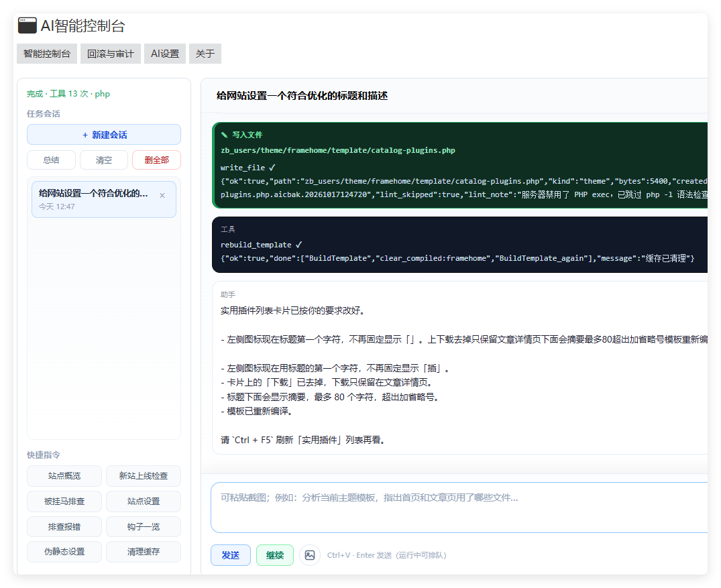721x588 pixels.
Task: Select the 给网站设置一个符合优化的 session item
Action: (x=104, y=200)
